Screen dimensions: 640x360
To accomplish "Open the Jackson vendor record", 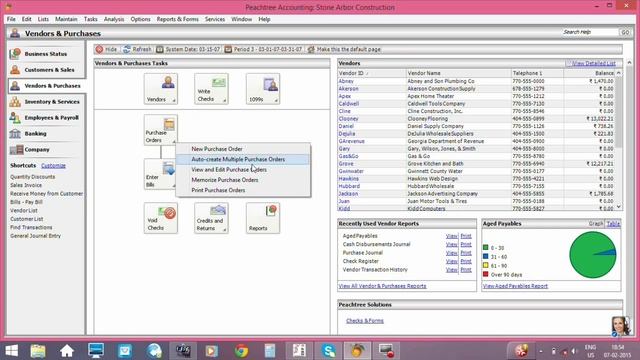I will coord(348,194).
